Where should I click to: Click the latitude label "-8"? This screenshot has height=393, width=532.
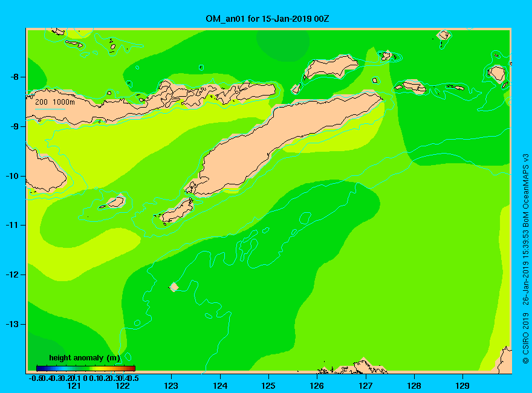(x=15, y=77)
